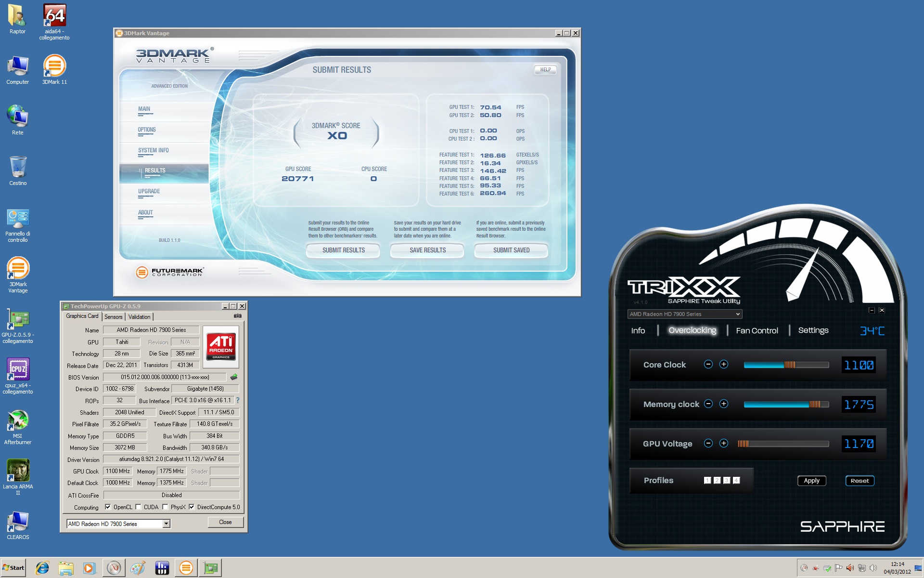
Task: Decrease GPU Voltage with minus icon
Action: [x=708, y=443]
